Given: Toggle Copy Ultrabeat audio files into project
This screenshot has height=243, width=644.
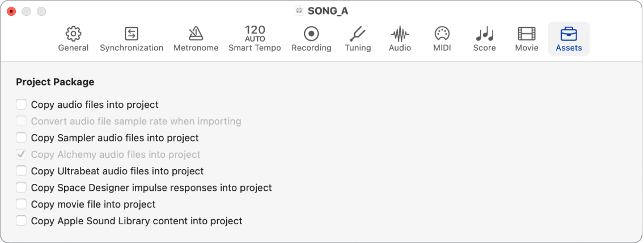Looking at the screenshot, I should (x=22, y=171).
